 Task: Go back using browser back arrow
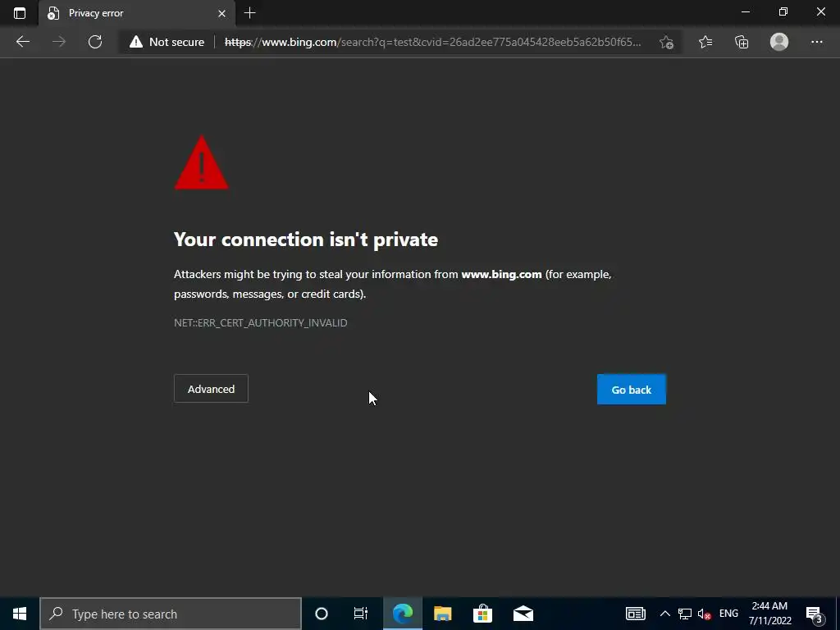tap(22, 42)
